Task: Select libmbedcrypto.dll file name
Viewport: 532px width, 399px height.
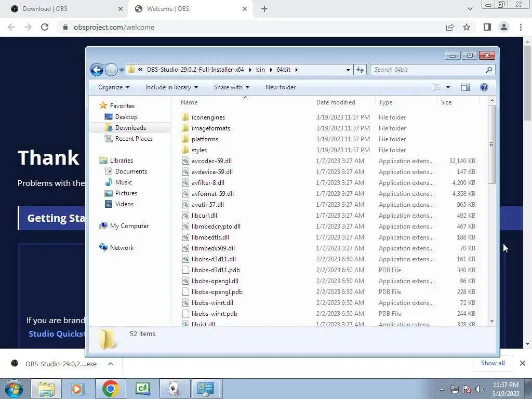Action: [x=216, y=227]
